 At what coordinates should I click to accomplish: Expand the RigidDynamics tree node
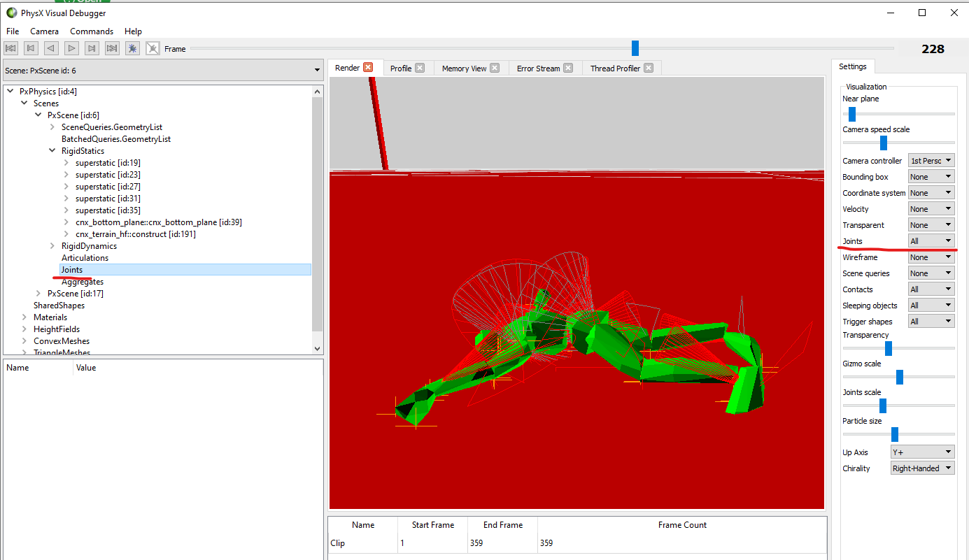tap(52, 245)
